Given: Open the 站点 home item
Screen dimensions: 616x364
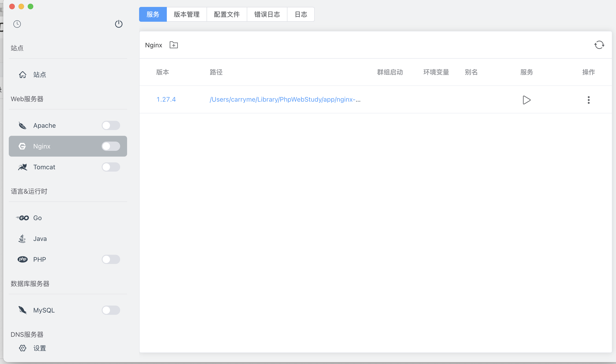Looking at the screenshot, I should click(68, 75).
